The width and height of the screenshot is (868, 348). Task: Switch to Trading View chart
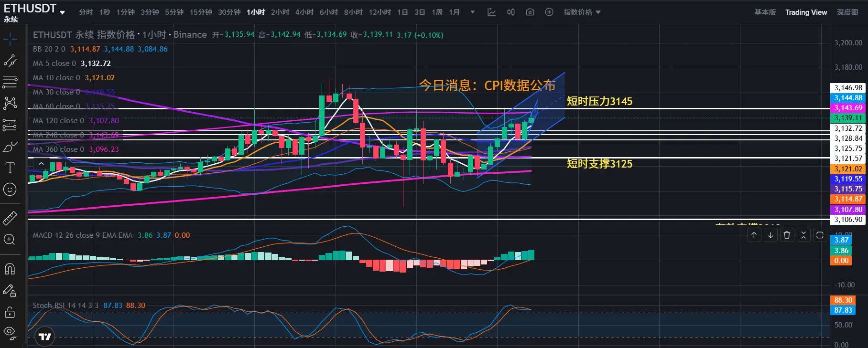tap(806, 12)
